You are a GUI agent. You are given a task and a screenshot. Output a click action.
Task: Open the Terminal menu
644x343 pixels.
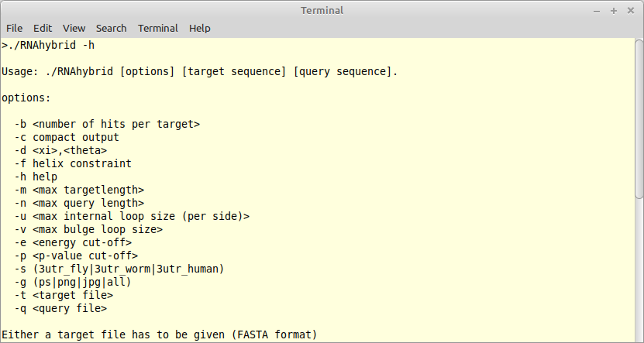158,29
